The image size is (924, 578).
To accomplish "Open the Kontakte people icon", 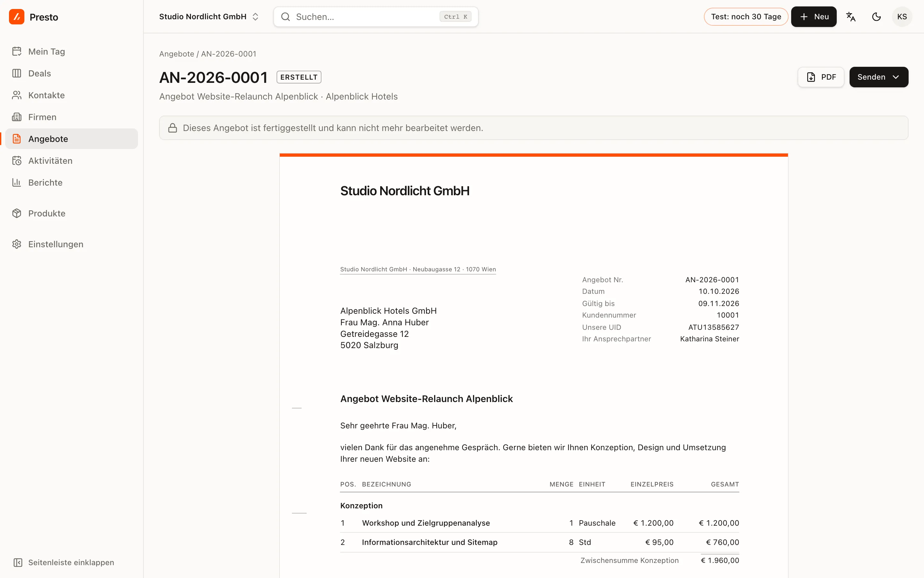I will point(16,95).
